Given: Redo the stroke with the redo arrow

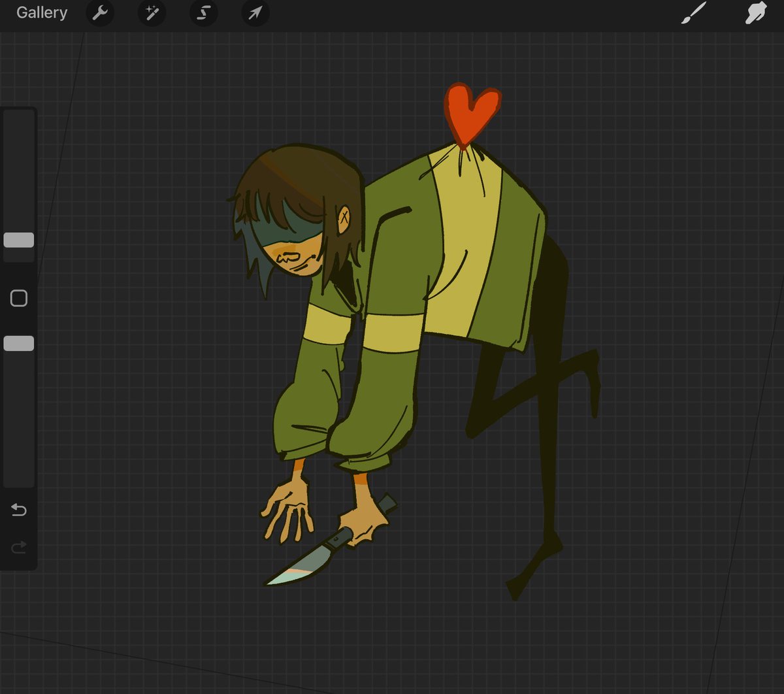Looking at the screenshot, I should (19, 547).
